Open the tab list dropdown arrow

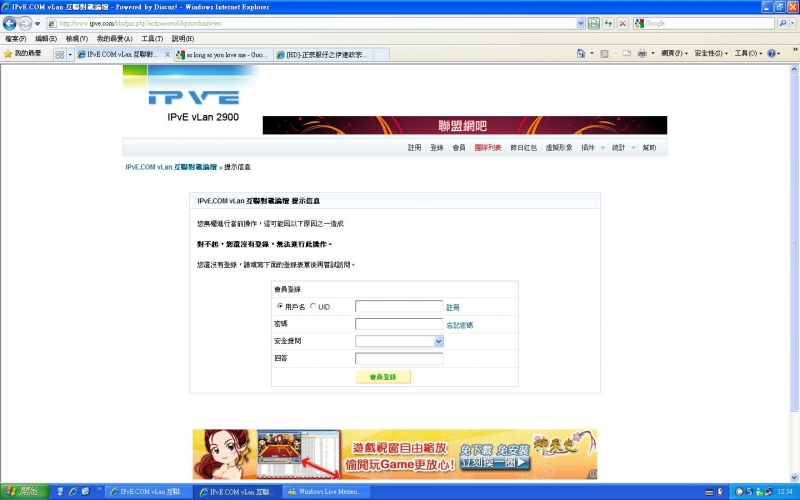(x=70, y=55)
